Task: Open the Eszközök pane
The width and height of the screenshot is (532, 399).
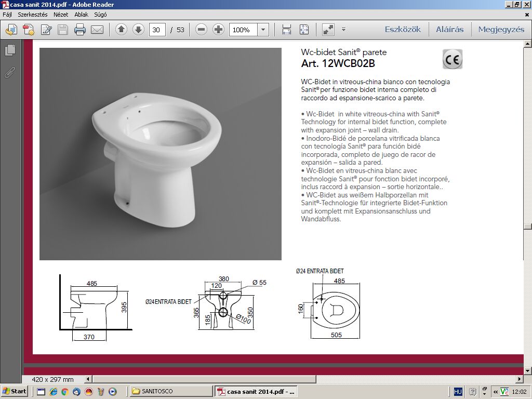Action: (403, 30)
